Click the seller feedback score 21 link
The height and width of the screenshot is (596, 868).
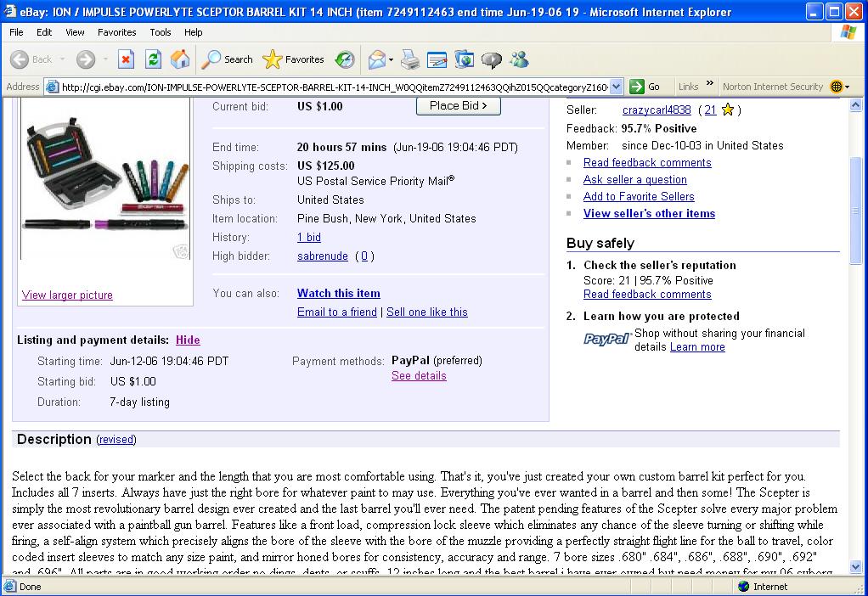[710, 110]
